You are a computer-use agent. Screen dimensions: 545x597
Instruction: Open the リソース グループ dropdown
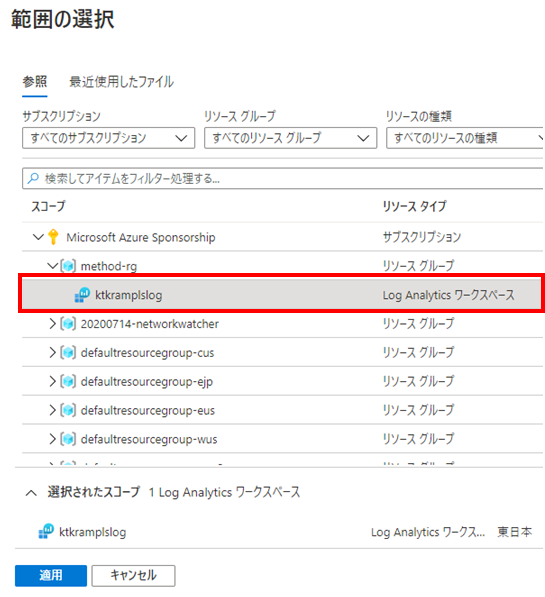pos(291,138)
